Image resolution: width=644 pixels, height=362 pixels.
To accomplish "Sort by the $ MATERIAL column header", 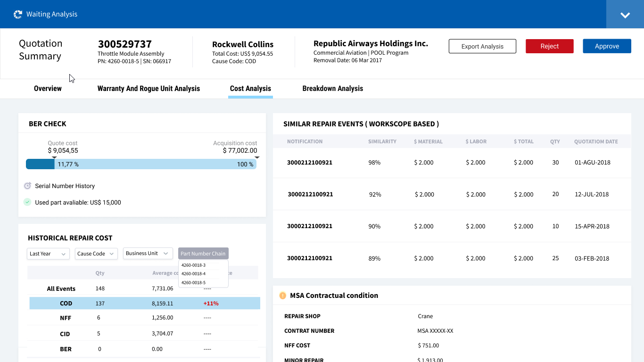I will (428, 141).
